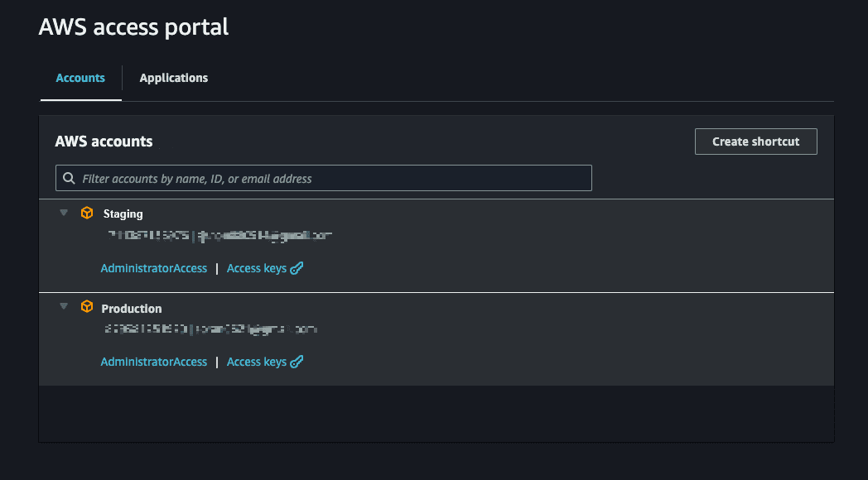Image resolution: width=868 pixels, height=480 pixels.
Task: Click the search magnifier icon in filter box
Action: click(68, 179)
